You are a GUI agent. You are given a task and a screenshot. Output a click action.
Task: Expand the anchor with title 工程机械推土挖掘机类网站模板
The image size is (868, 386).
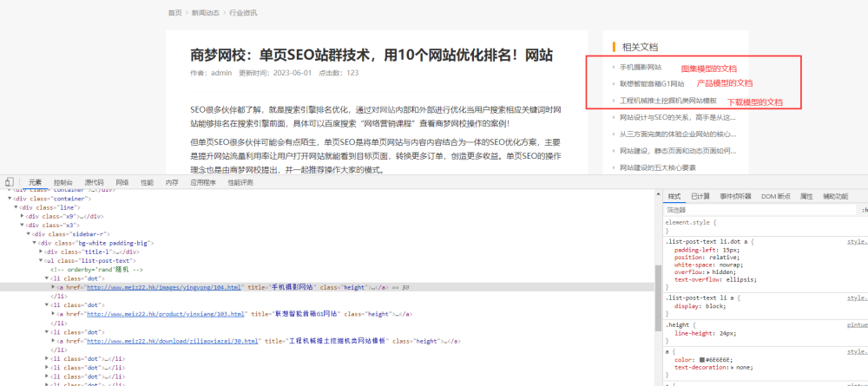(x=53, y=341)
